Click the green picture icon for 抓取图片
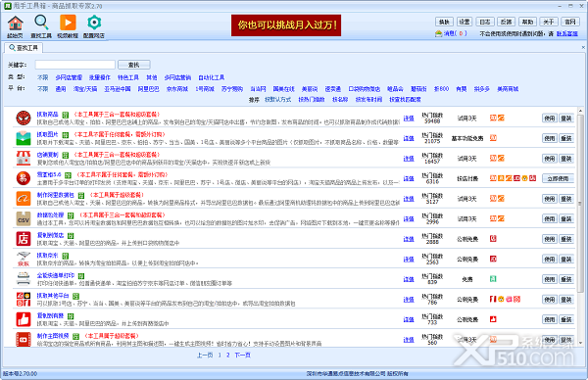588x380 pixels. tap(24, 138)
